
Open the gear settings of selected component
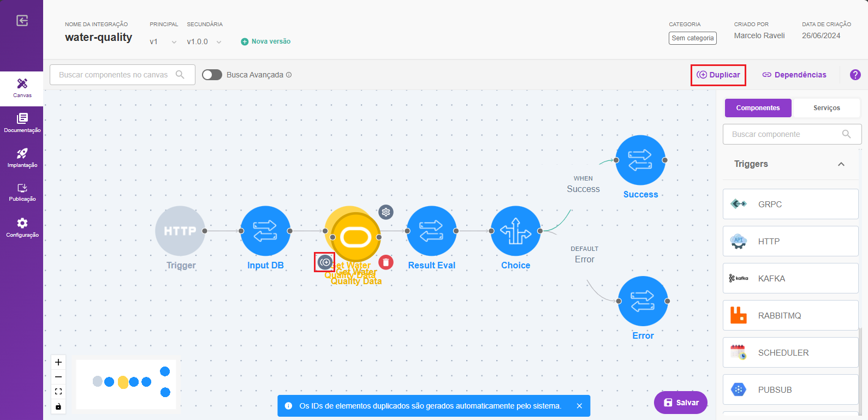tap(386, 212)
